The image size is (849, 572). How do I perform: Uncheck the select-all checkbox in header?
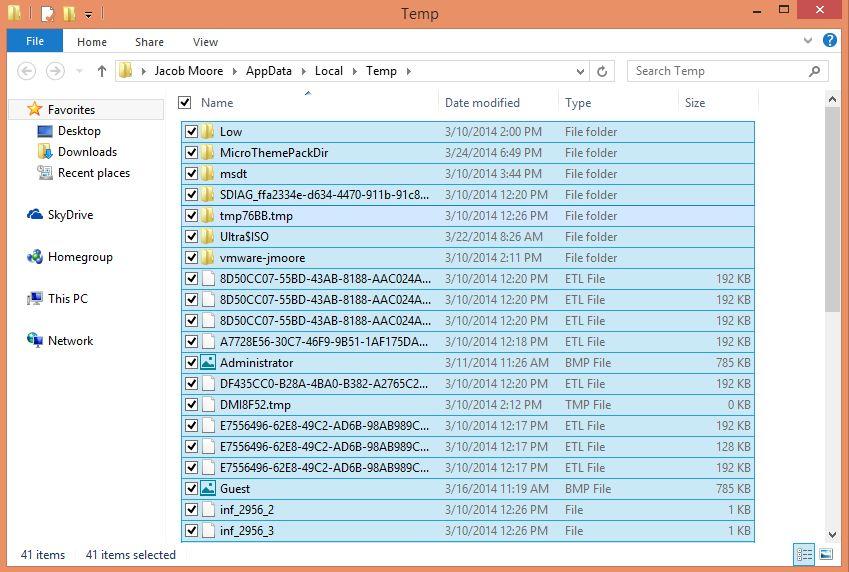185,102
